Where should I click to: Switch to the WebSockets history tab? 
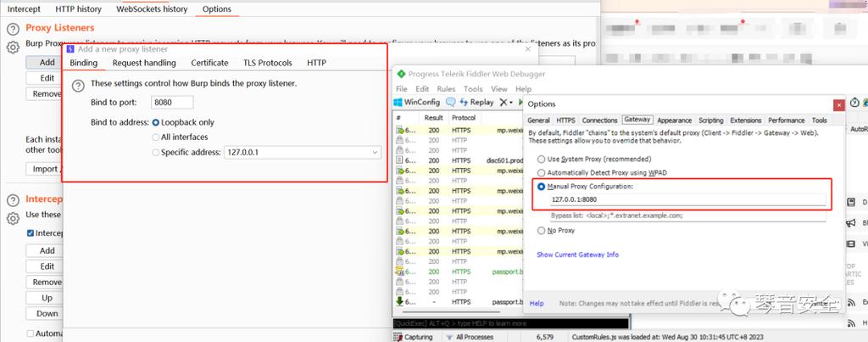[152, 8]
